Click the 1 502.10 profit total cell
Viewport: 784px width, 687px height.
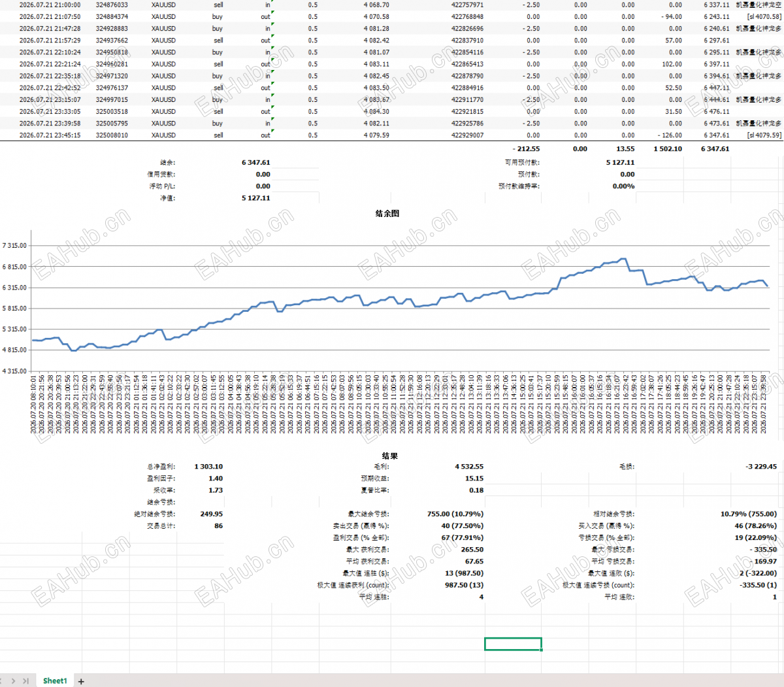tap(668, 149)
